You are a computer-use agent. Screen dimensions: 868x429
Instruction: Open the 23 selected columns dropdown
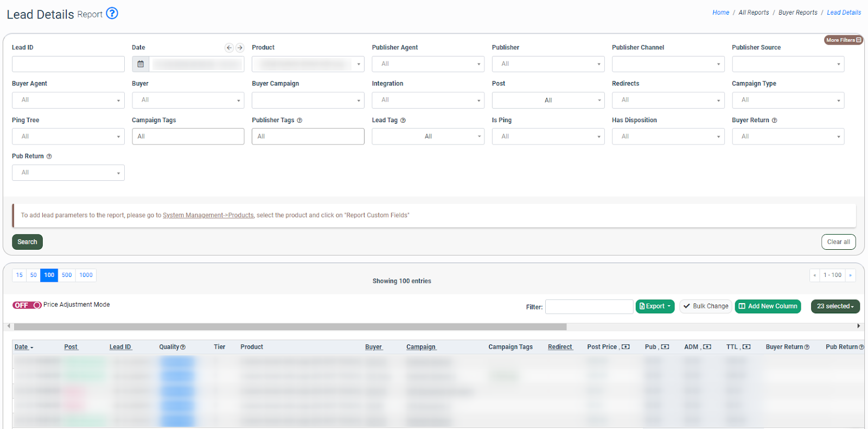[x=835, y=306]
